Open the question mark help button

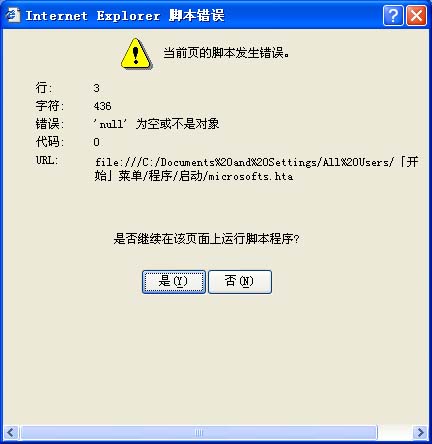click(x=393, y=15)
